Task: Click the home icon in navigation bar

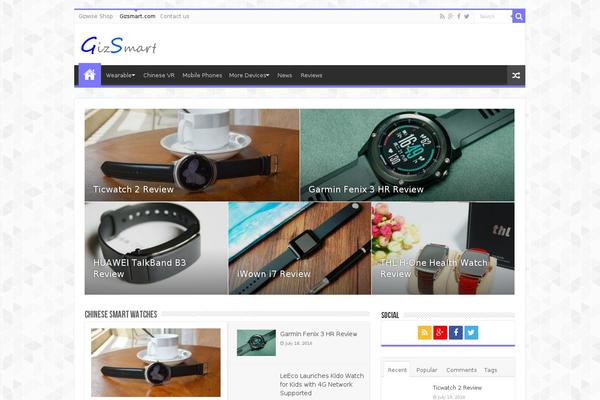Action: point(90,75)
